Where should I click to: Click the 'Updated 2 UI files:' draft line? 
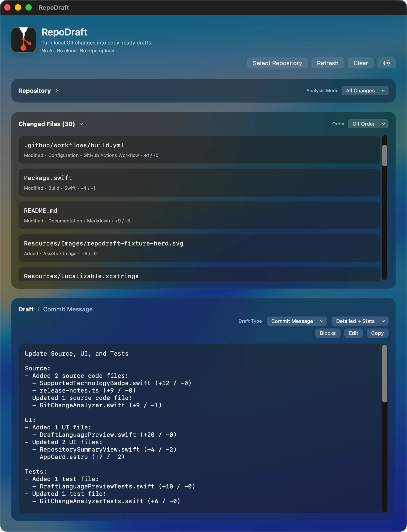pos(67,442)
